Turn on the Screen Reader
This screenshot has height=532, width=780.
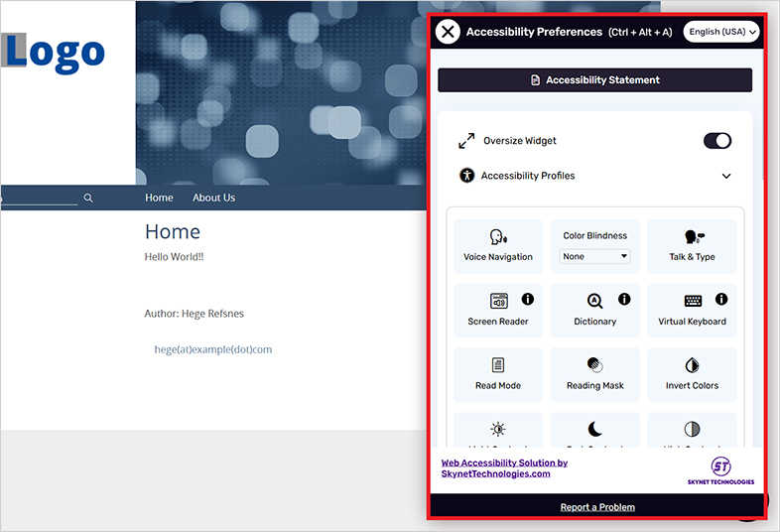pos(498,311)
